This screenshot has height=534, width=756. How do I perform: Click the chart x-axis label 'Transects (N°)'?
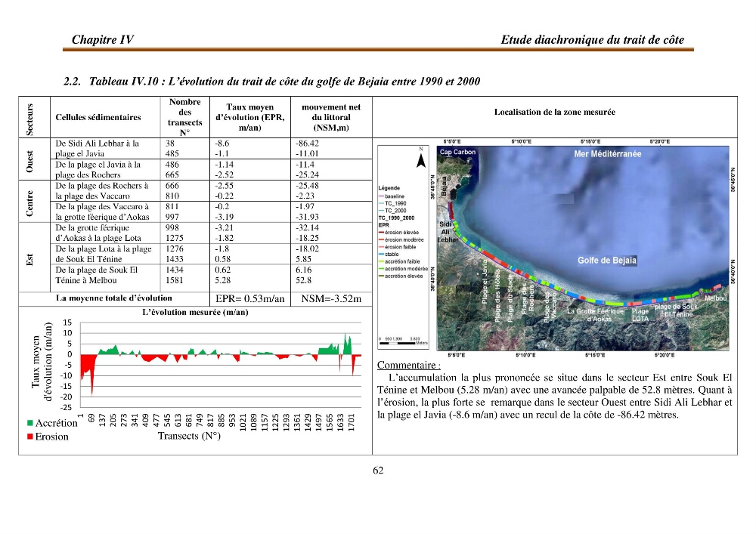point(189,436)
